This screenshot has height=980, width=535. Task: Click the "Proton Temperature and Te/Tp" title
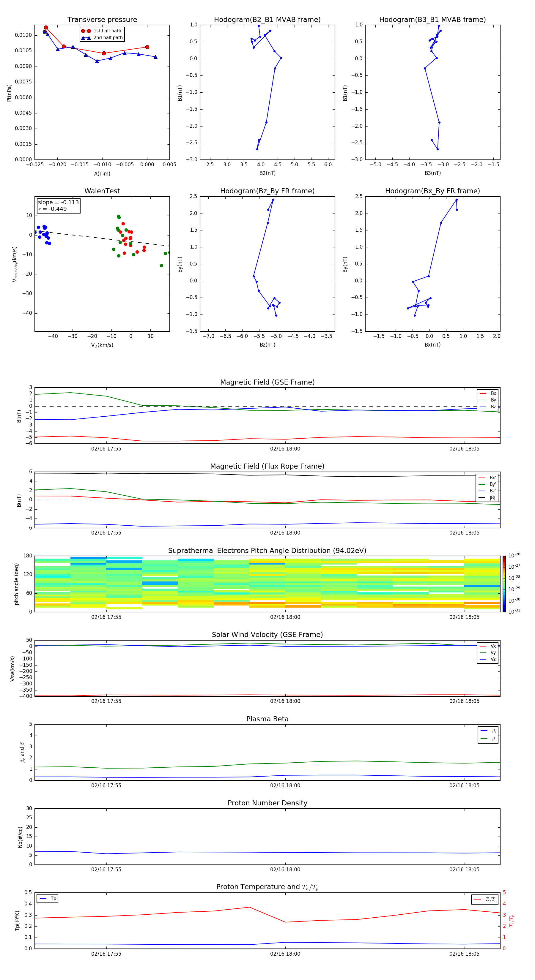pos(267,887)
